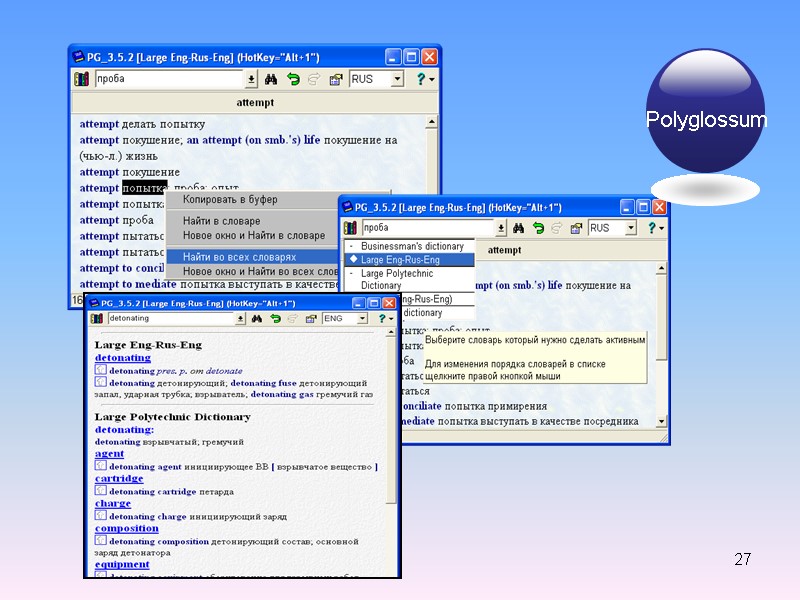Click highlighted word попытка in top window

point(144,188)
